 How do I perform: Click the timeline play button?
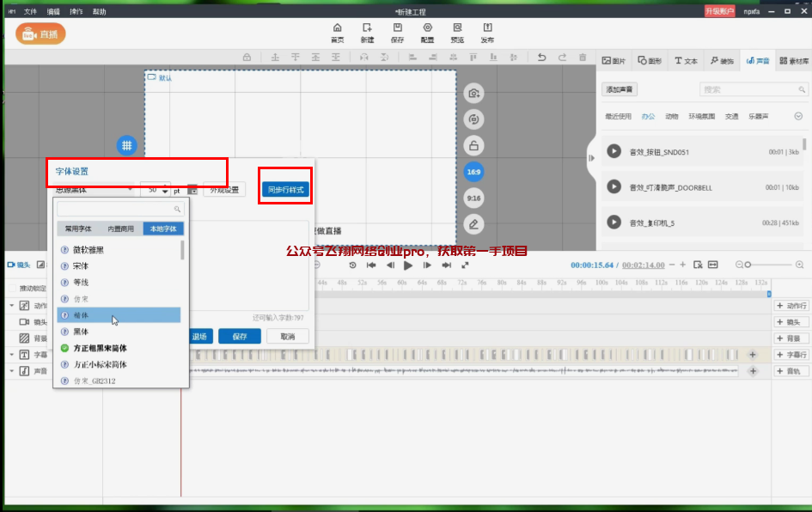[408, 265]
